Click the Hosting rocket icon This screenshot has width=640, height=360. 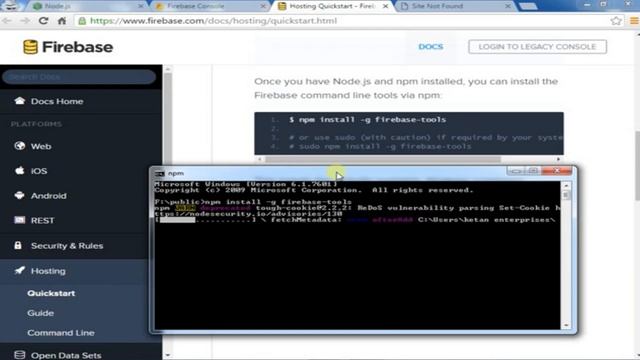tap(19, 270)
